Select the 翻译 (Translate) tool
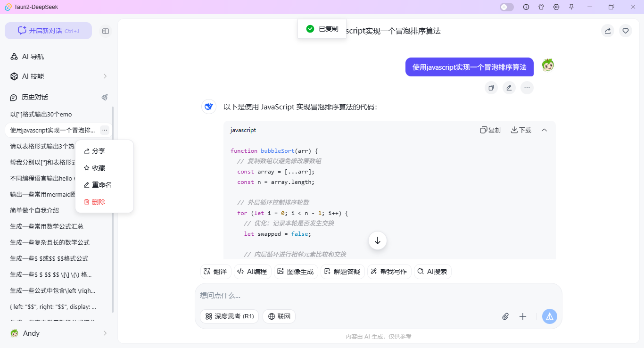Viewport: 644px width, 348px height. click(215, 271)
